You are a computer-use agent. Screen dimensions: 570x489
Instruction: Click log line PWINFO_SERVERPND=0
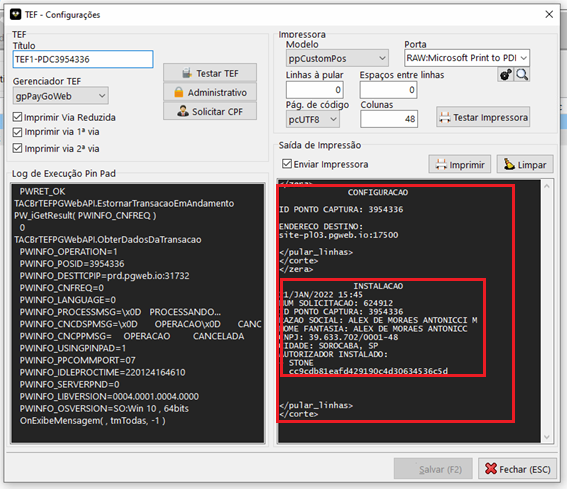[x=69, y=384]
